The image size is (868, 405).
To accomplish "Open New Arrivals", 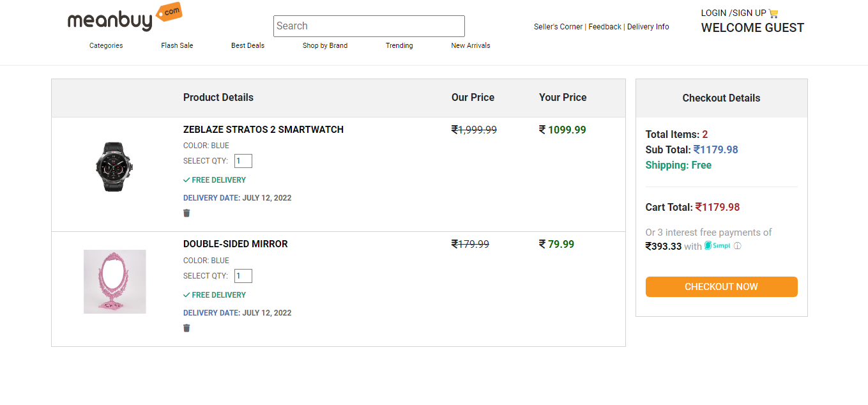I will 471,45.
